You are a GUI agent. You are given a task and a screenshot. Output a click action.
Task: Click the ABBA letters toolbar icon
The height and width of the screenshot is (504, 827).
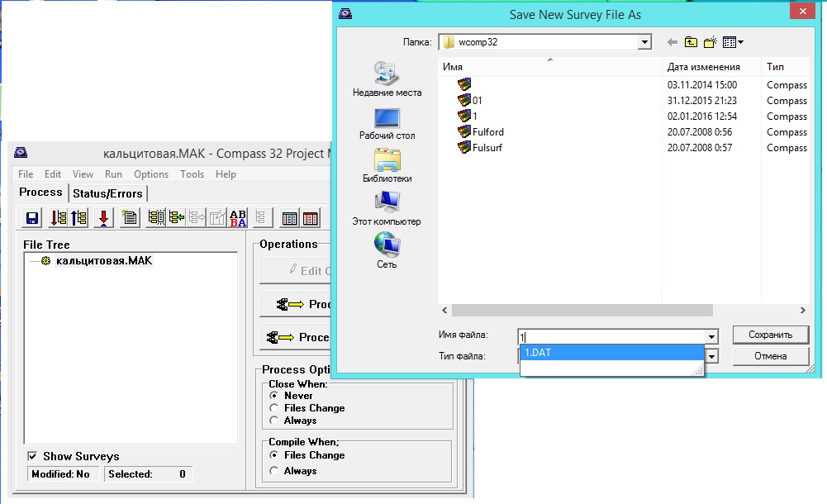click(238, 218)
